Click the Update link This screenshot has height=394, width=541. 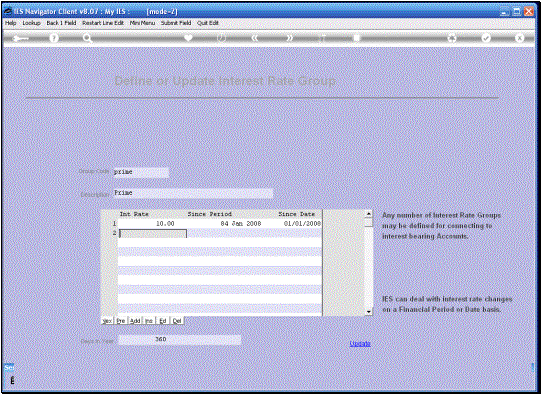(x=360, y=343)
